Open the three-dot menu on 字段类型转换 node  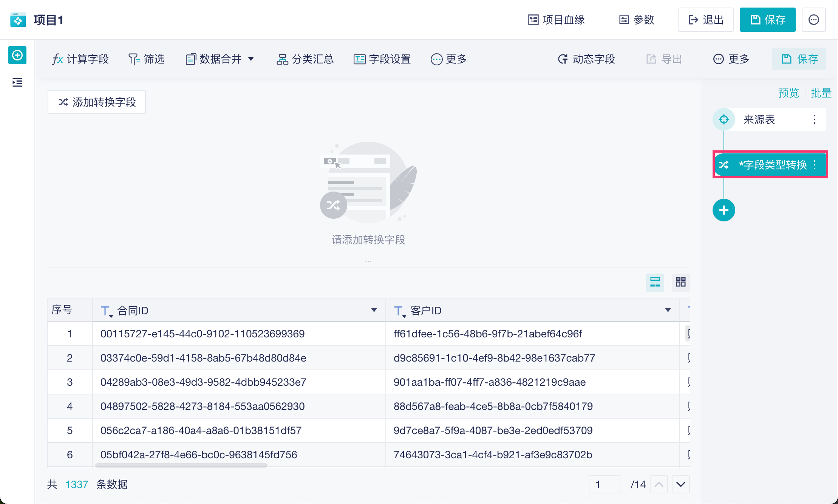coord(815,165)
